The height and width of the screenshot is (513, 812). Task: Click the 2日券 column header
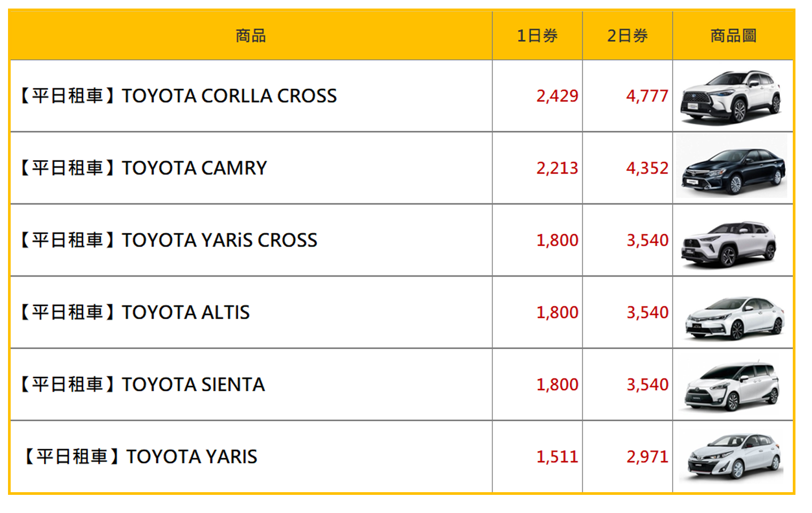tap(627, 36)
